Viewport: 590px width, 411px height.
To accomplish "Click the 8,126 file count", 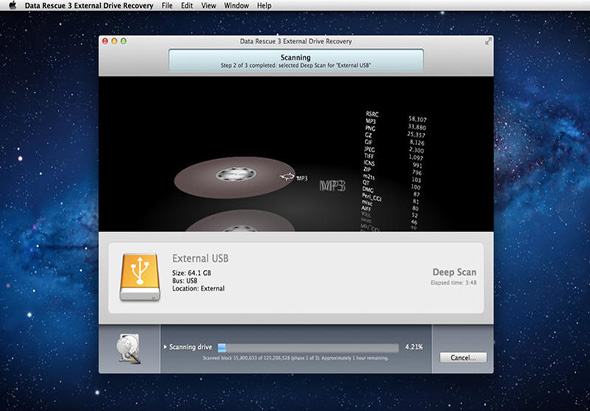I will click(417, 143).
